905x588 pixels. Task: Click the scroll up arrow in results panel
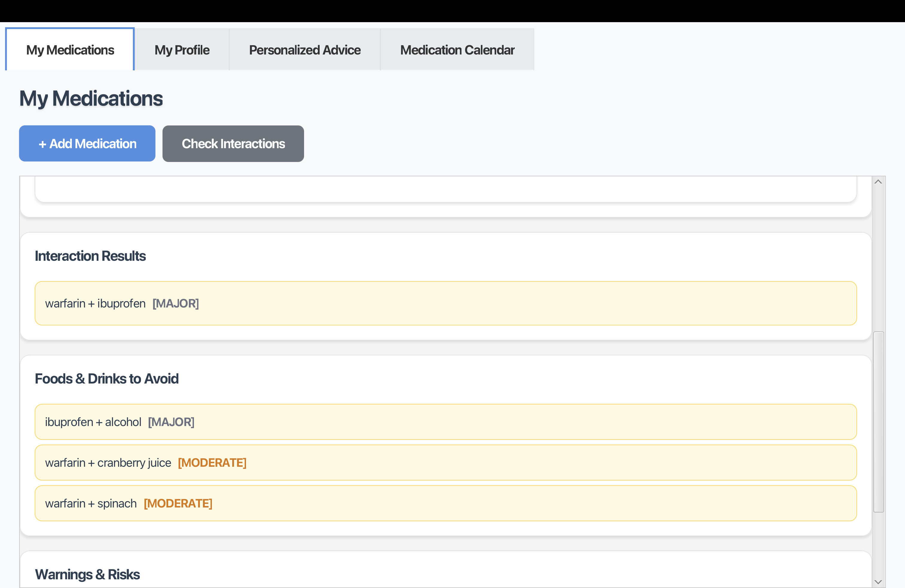point(878,182)
